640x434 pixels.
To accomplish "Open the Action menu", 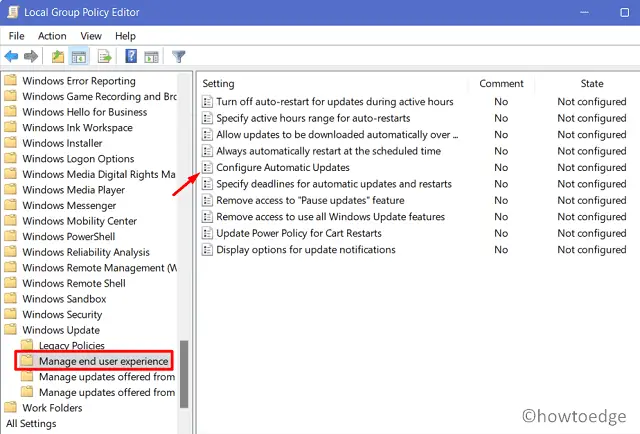I will [x=52, y=36].
